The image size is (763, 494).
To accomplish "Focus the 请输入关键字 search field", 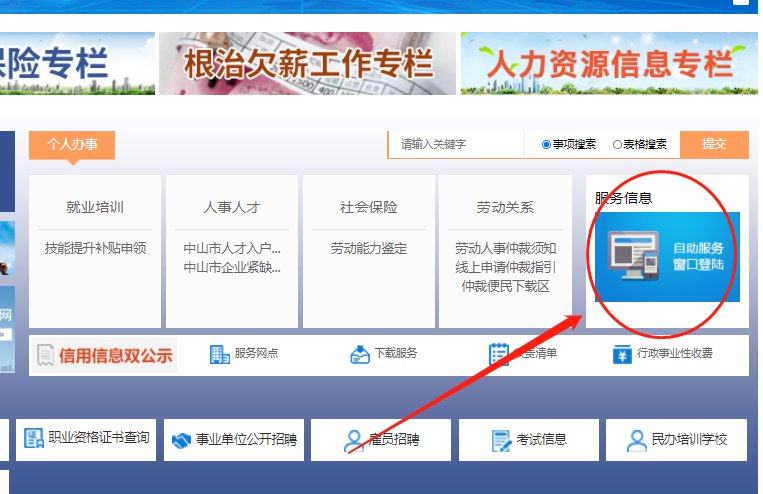I will point(456,145).
